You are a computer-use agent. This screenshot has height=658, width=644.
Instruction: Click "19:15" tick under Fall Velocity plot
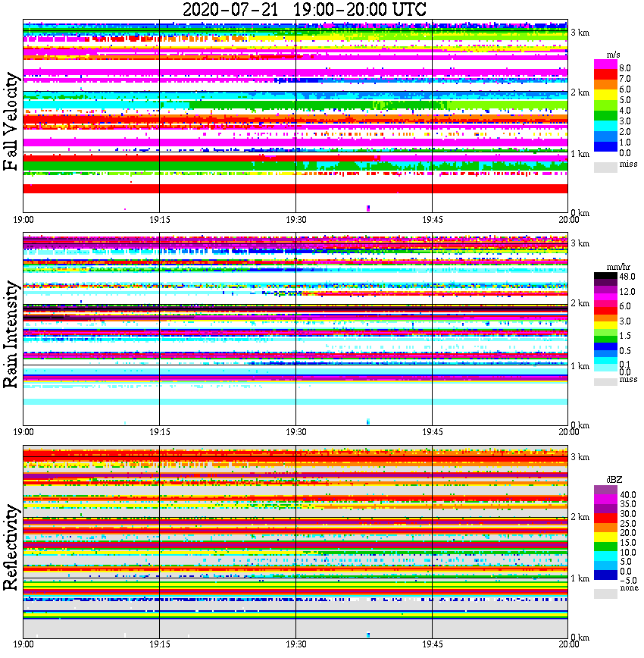click(160, 220)
